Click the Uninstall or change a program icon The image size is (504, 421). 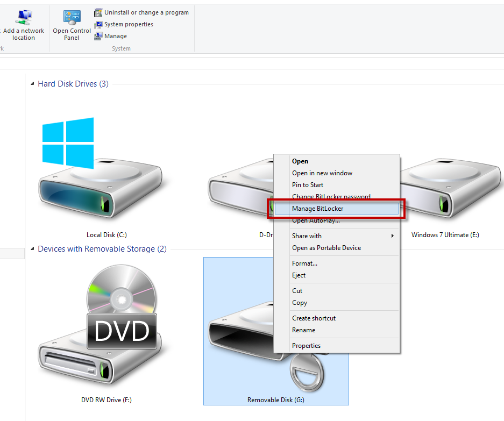point(98,12)
